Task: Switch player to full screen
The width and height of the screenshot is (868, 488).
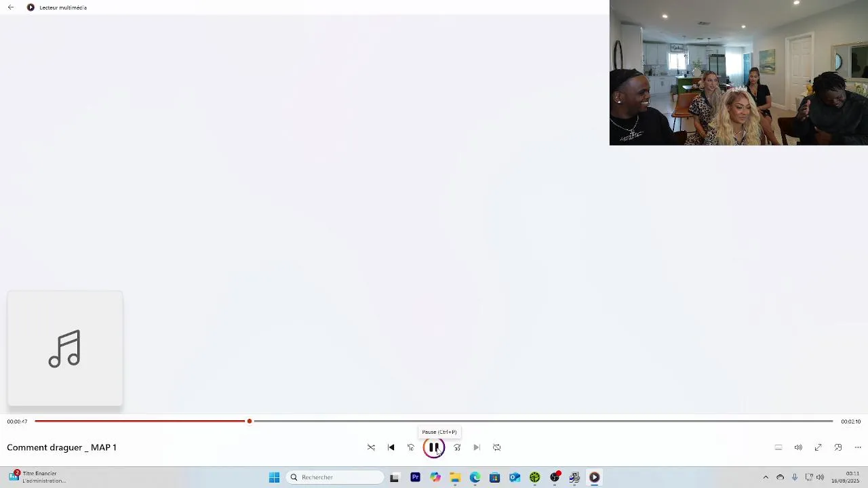Action: (818, 447)
